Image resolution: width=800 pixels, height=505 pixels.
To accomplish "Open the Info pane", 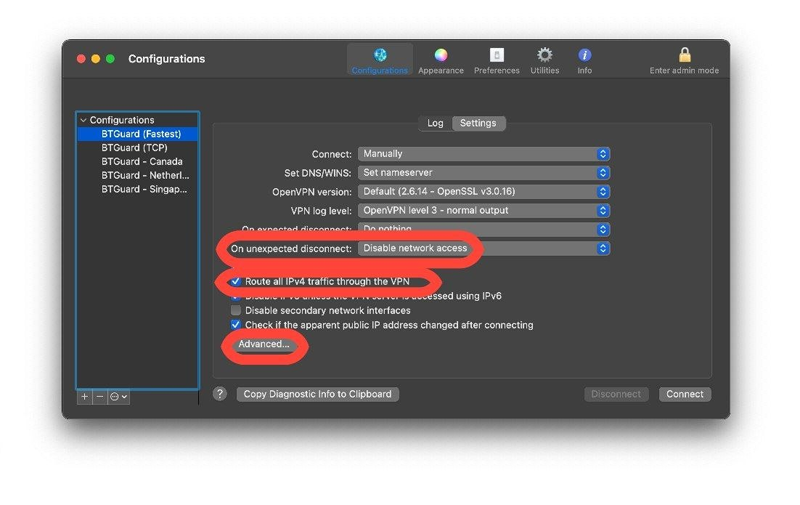I will point(585,59).
